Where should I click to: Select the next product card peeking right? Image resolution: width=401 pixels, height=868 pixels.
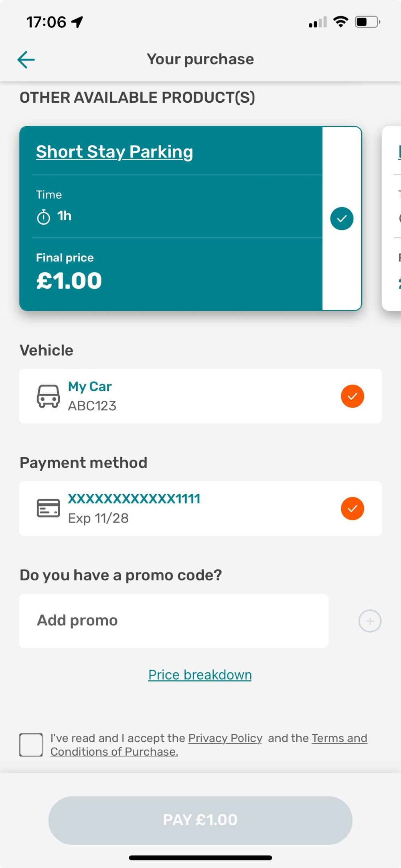392,219
